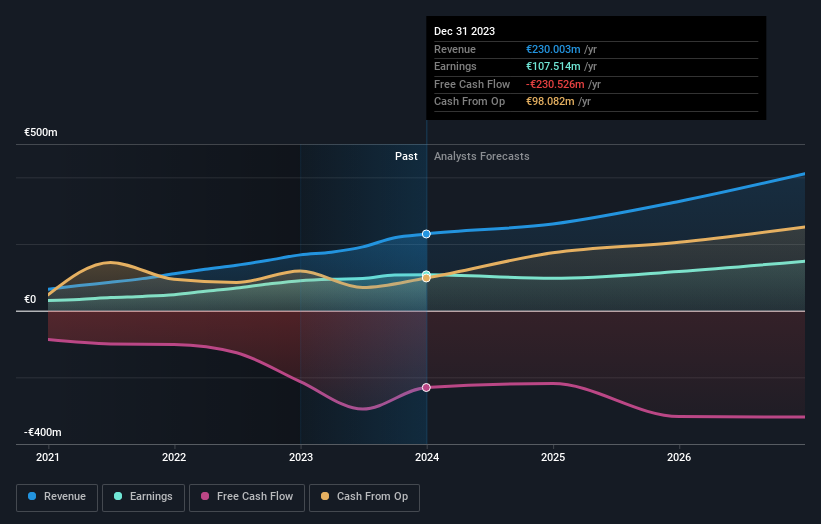Click the -€400m y-axis label

click(42, 432)
